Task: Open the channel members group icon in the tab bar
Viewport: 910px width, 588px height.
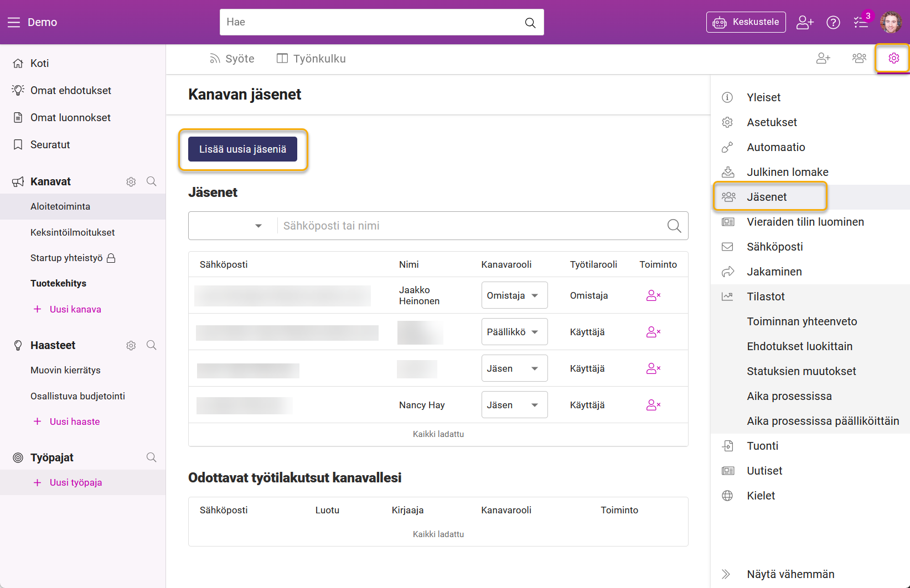Action: pyautogui.click(x=859, y=58)
